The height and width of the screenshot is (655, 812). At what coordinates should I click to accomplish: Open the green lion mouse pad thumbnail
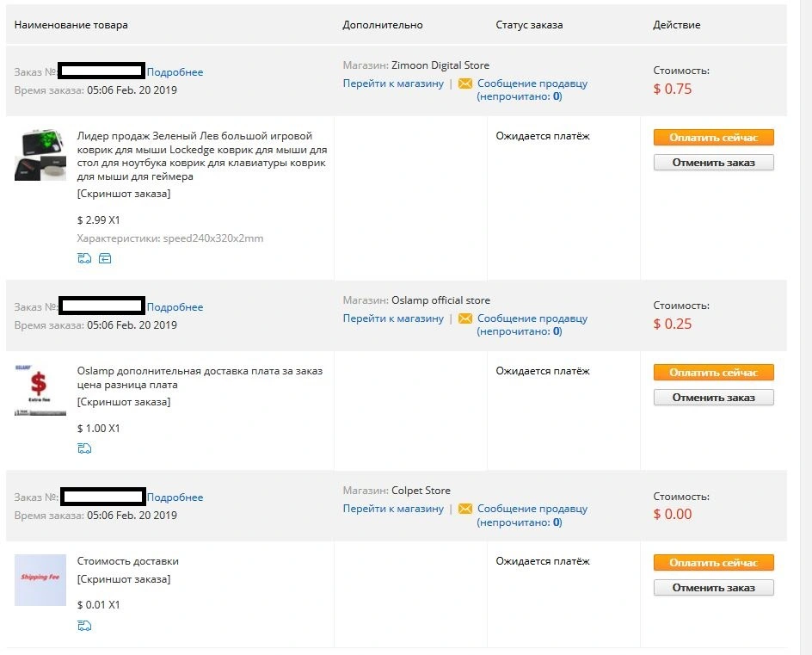coord(40,155)
